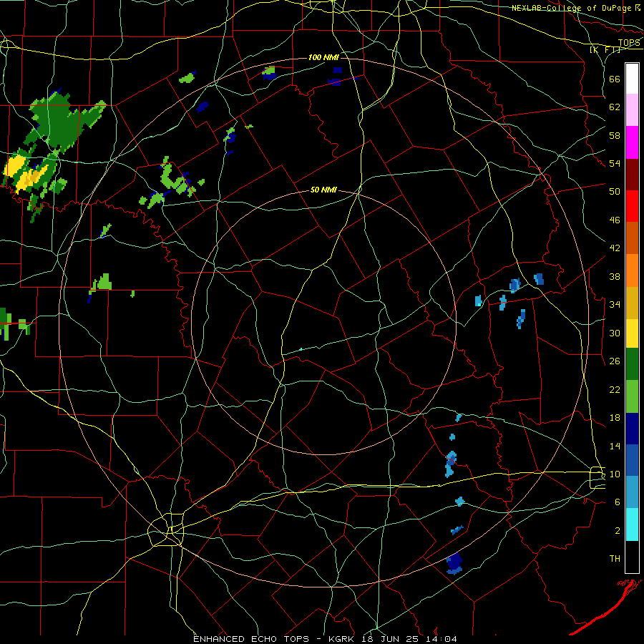Click the navy echo blob at far south-southeast
The height and width of the screenshot is (644, 644).
tap(454, 563)
